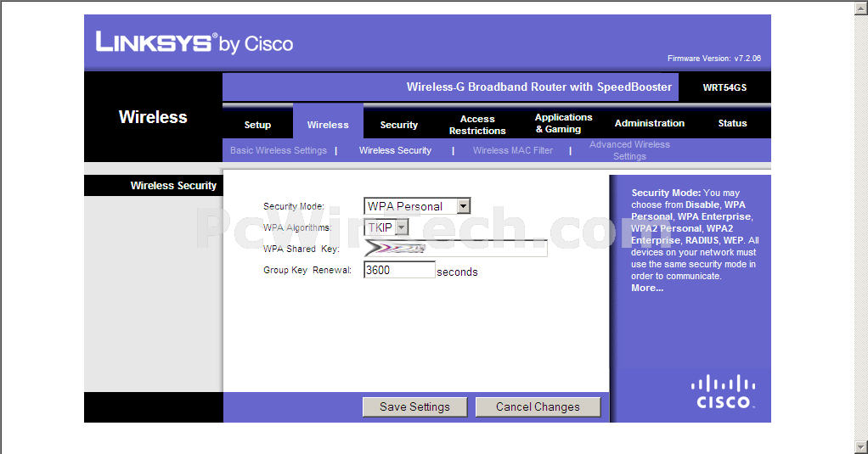Open Advanced Wireless Settings subtab

pyautogui.click(x=629, y=150)
